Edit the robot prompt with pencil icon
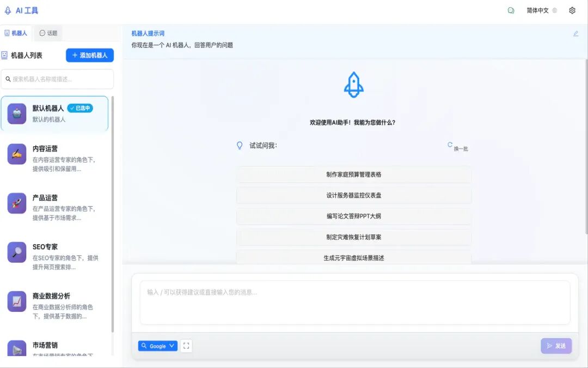The image size is (588, 368). [x=575, y=33]
